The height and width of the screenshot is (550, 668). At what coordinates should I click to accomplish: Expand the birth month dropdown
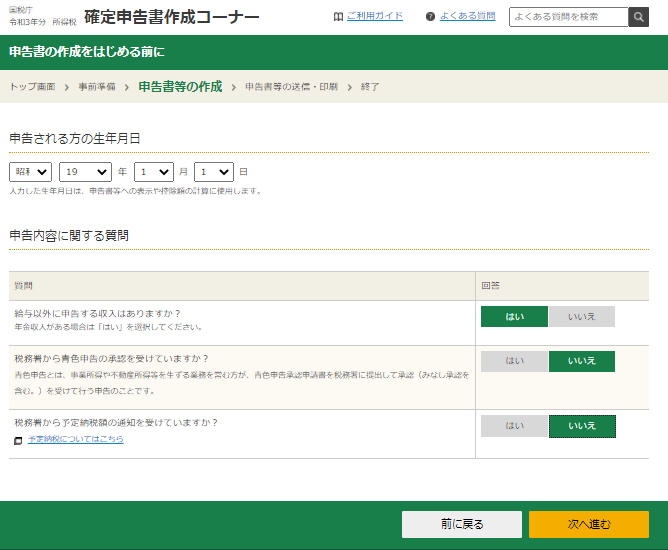154,172
